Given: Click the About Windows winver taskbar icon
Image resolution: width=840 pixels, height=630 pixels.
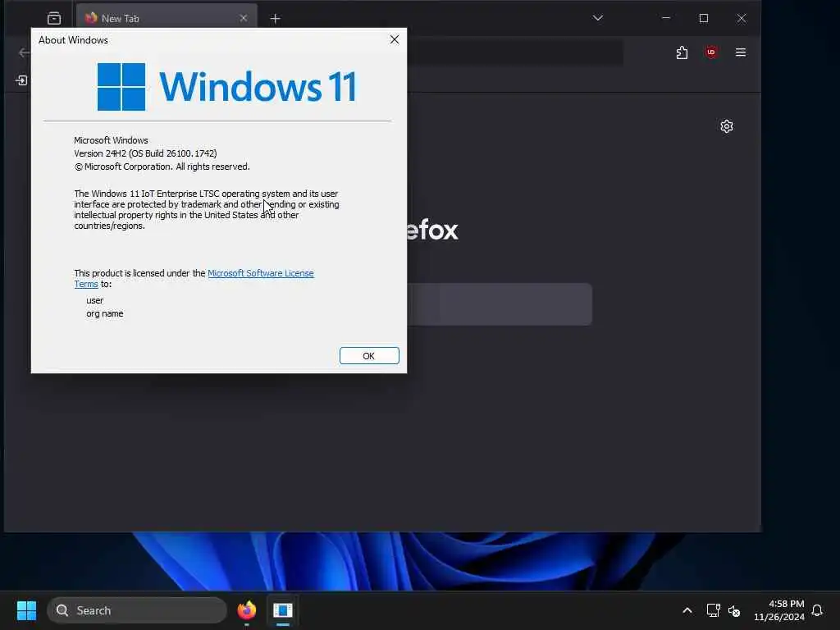Looking at the screenshot, I should (x=283, y=610).
